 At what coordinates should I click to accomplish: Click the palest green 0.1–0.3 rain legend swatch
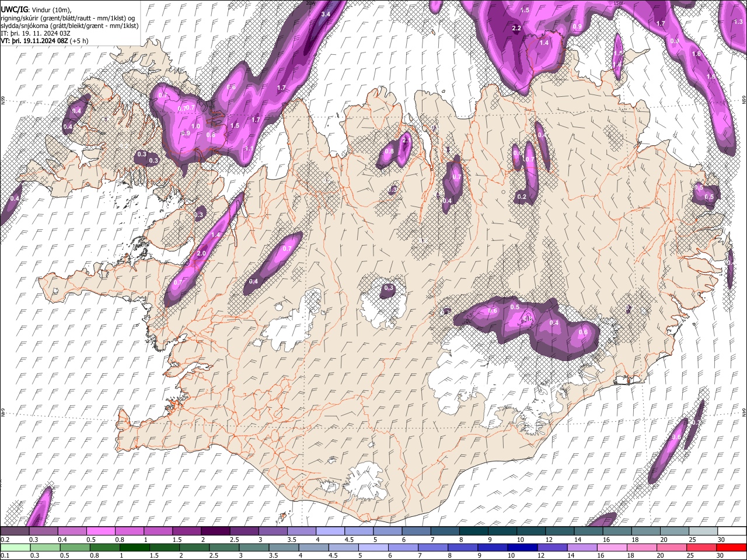(16, 547)
